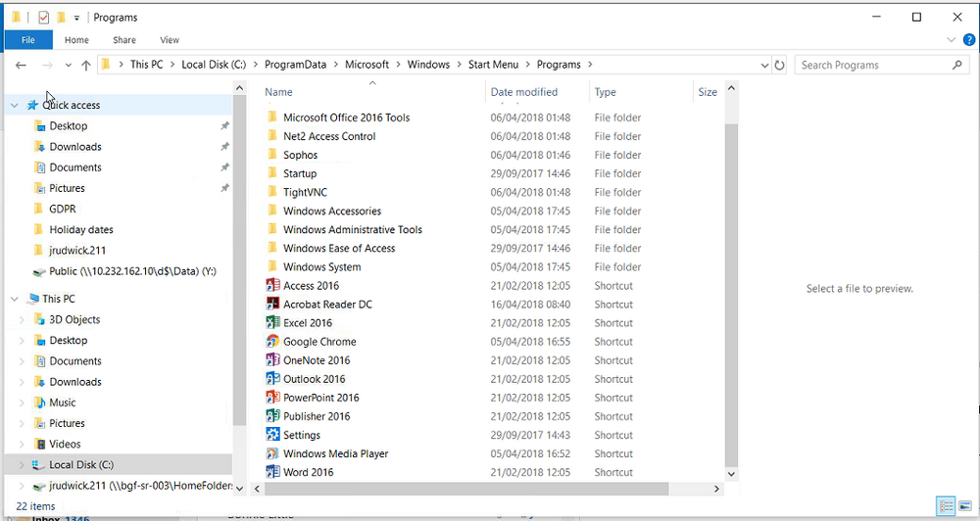
Task: Open Help with the question mark icon
Action: pos(969,40)
